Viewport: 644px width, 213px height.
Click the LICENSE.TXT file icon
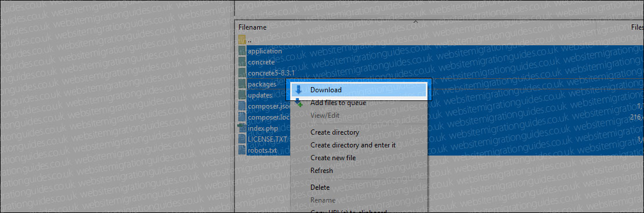(x=242, y=139)
